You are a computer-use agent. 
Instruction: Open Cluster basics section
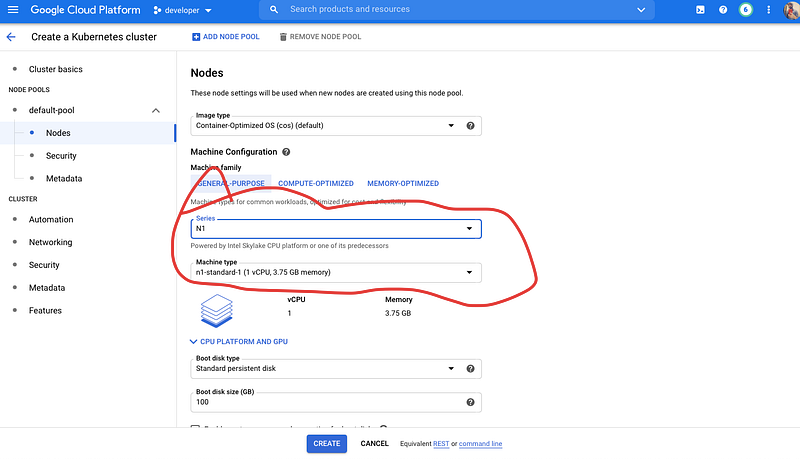point(56,69)
